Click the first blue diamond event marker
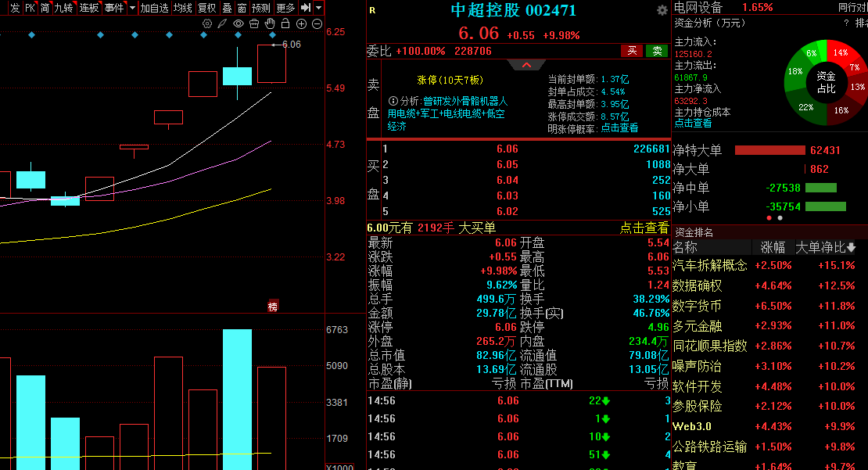The width and height of the screenshot is (868, 470). [x=31, y=35]
